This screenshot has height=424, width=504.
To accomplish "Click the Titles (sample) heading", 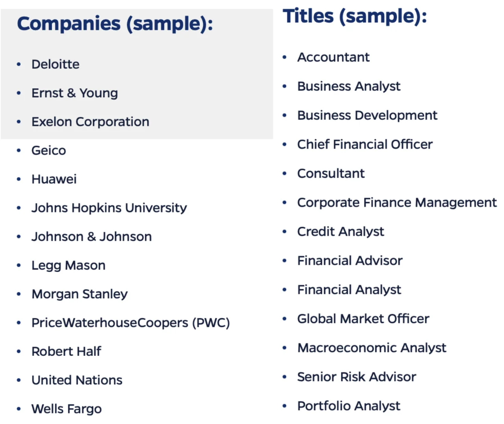I will 355,17.
